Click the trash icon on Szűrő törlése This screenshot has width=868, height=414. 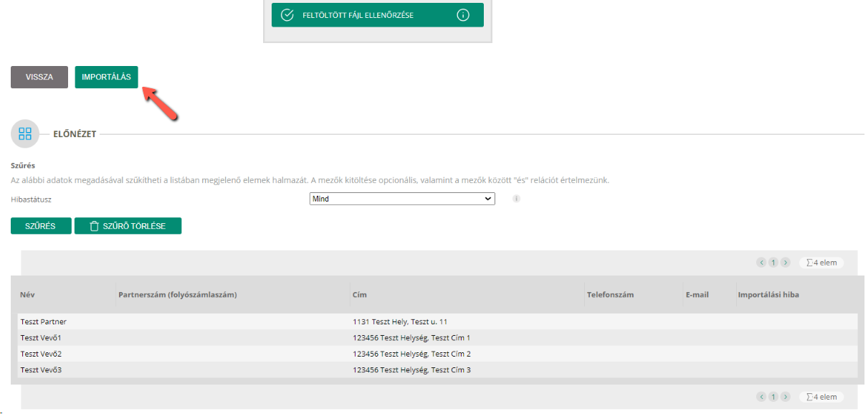[94, 226]
